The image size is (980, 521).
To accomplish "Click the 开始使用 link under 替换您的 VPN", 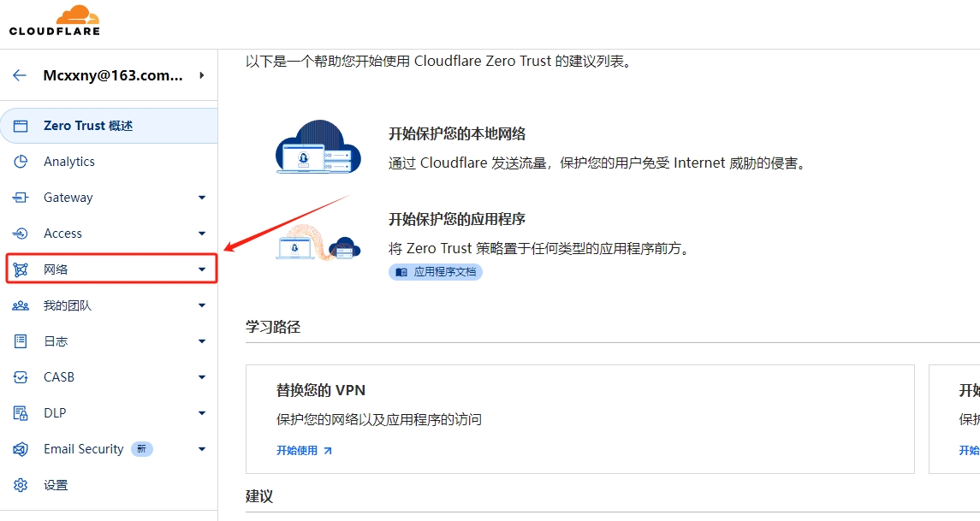I will (305, 450).
